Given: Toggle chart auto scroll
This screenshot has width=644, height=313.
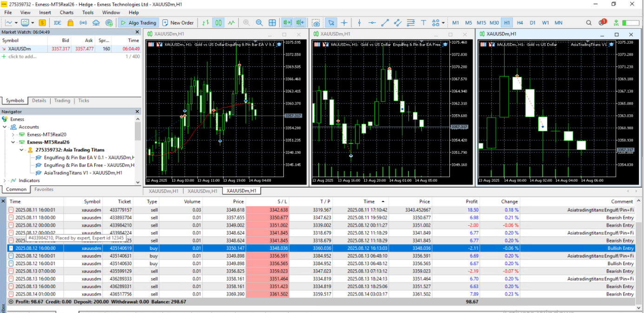Looking at the screenshot, I should click(287, 22).
